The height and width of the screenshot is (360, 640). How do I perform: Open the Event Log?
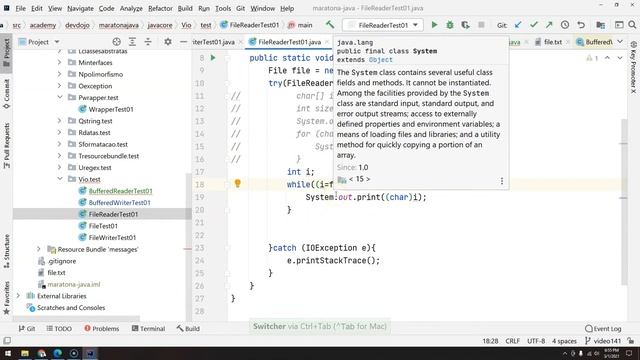pos(603,329)
